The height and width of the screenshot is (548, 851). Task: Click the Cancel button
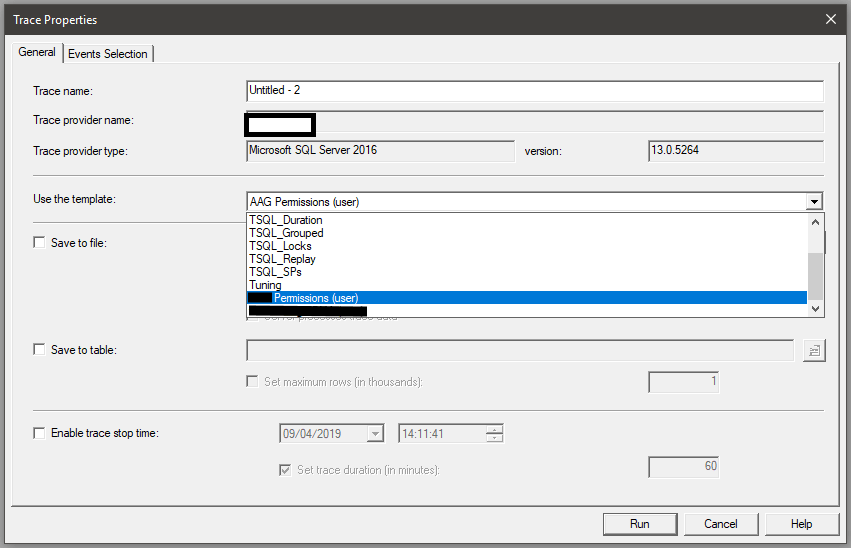[720, 524]
